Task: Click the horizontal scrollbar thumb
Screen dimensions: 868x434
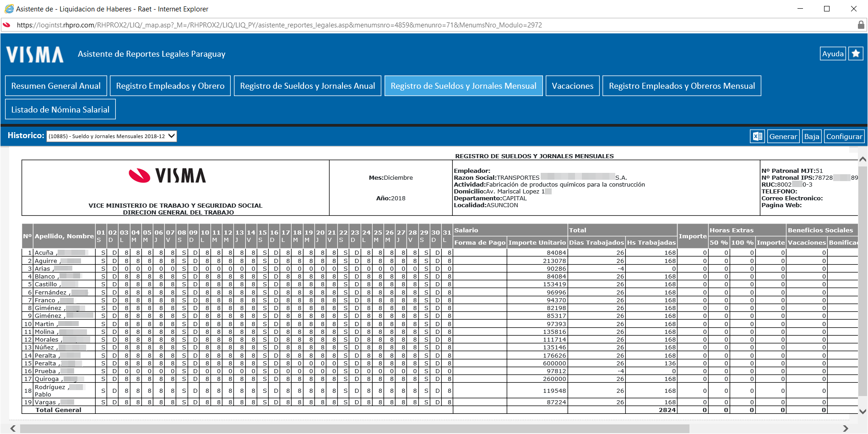Action: tap(355, 429)
